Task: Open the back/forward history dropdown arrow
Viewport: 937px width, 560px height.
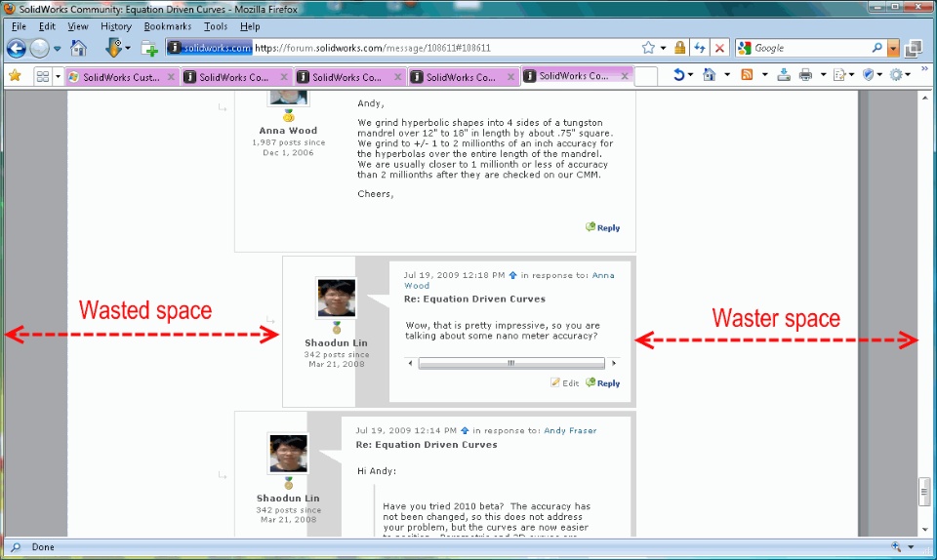Action: pos(58,49)
